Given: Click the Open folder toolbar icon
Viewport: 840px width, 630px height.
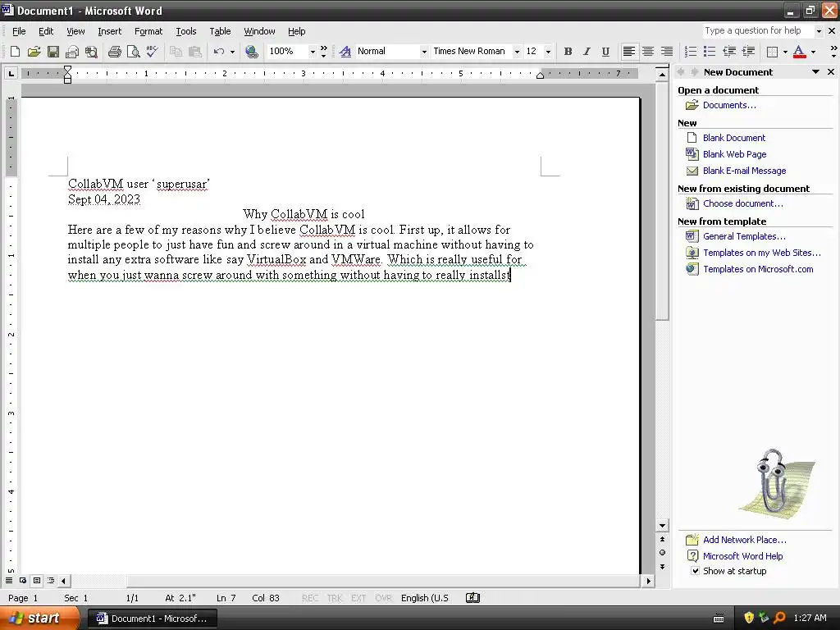Looking at the screenshot, I should point(34,52).
